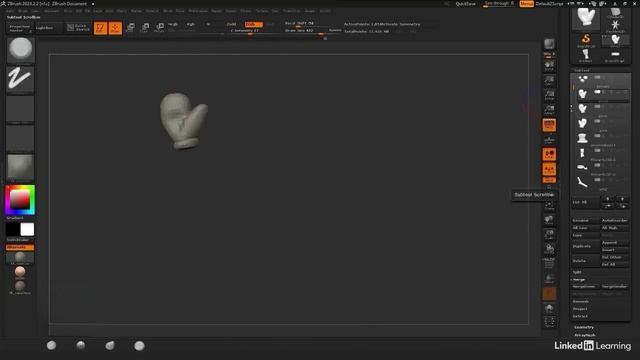
Task: Click the Quick Sketch button
Action: 78,28
